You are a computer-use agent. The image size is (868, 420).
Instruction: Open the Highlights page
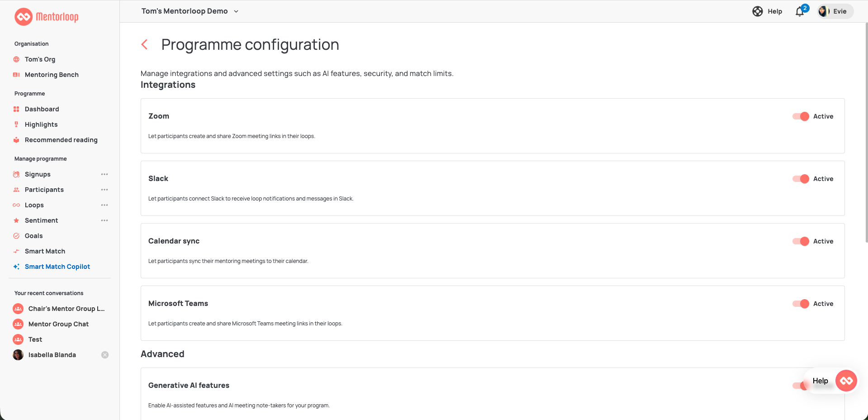pyautogui.click(x=41, y=124)
